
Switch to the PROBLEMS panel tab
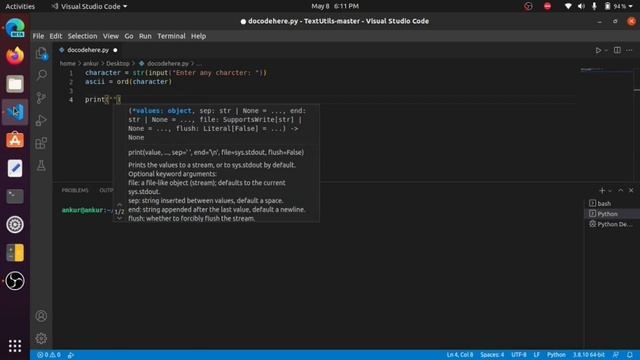75,190
